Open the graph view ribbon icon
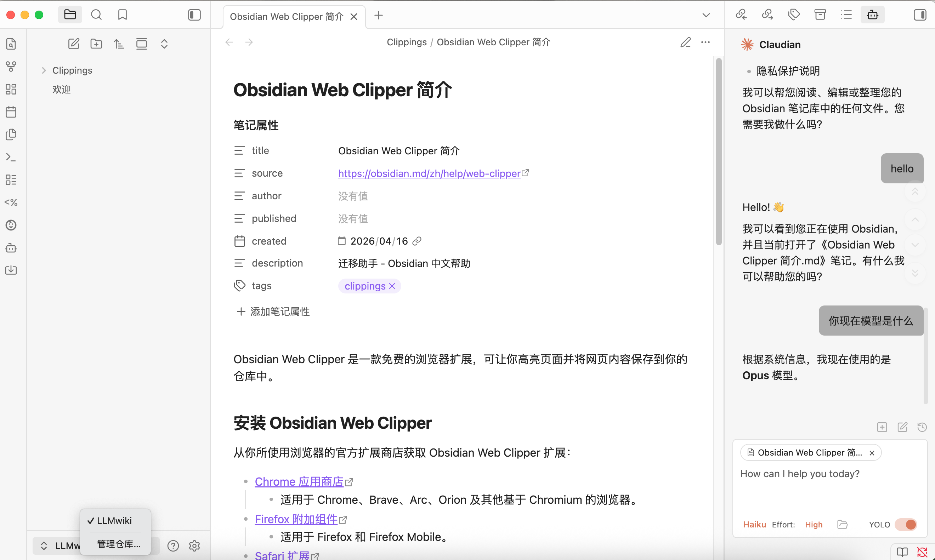Screen dimensions: 935x560 [11, 67]
